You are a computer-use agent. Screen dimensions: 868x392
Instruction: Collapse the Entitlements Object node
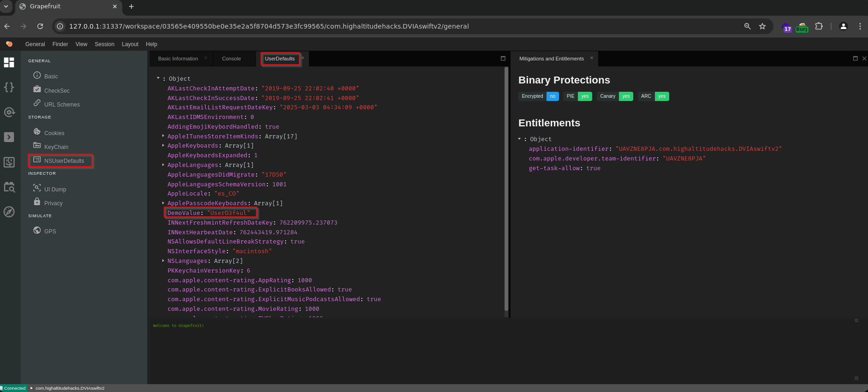(x=519, y=139)
